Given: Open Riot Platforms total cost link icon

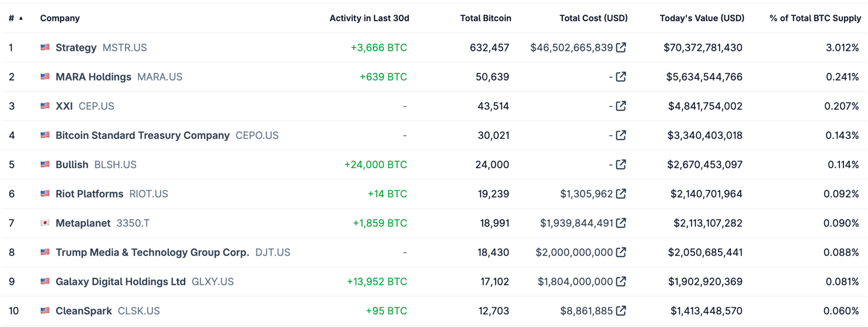Looking at the screenshot, I should 621,193.
